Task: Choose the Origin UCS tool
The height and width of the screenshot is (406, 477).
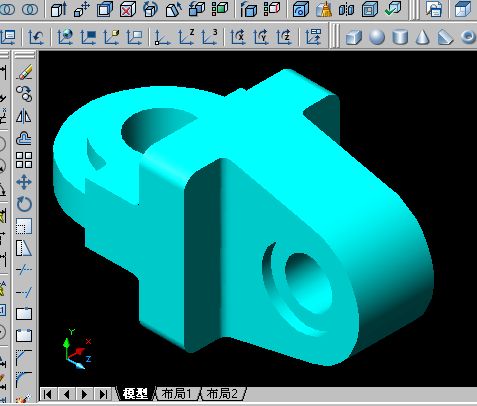Action: [162, 37]
